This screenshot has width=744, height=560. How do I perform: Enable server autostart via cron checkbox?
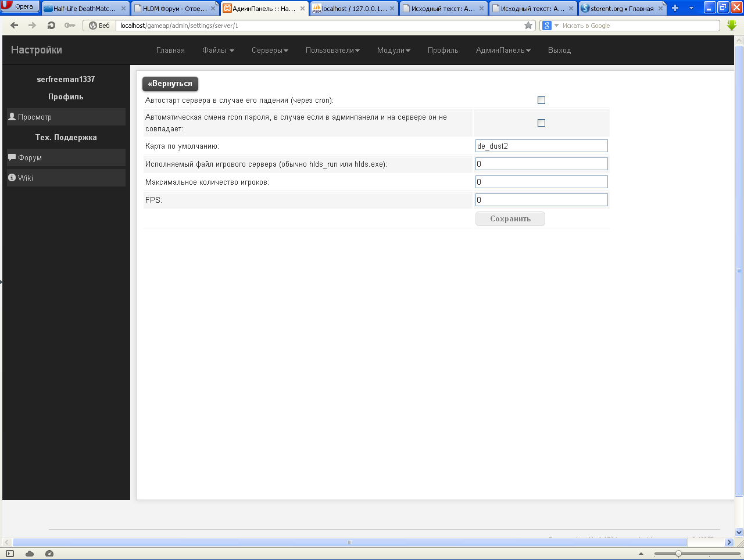[x=541, y=100]
